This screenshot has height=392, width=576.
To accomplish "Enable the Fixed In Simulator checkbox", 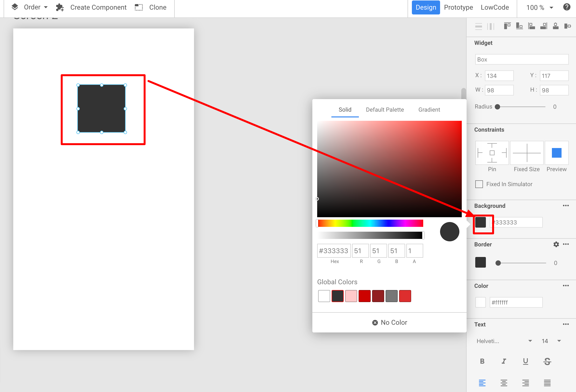I will [x=479, y=184].
